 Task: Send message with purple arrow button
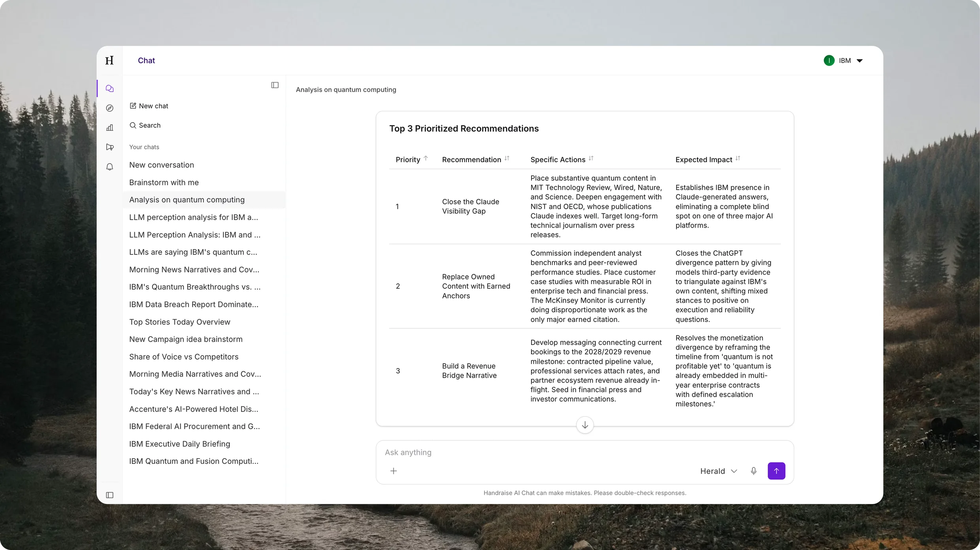pyautogui.click(x=776, y=471)
